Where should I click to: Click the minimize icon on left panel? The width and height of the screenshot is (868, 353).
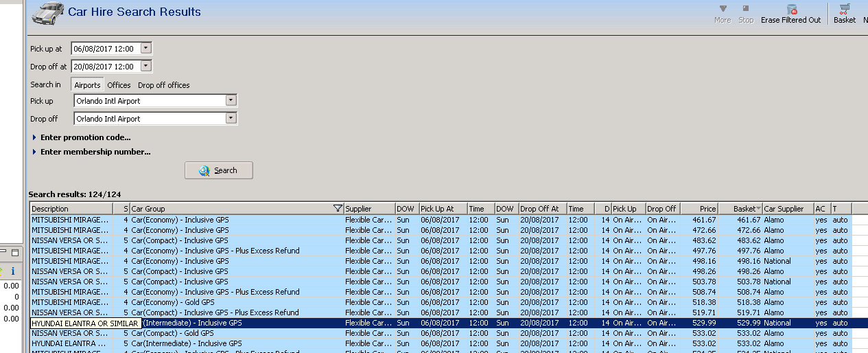pos(3,252)
